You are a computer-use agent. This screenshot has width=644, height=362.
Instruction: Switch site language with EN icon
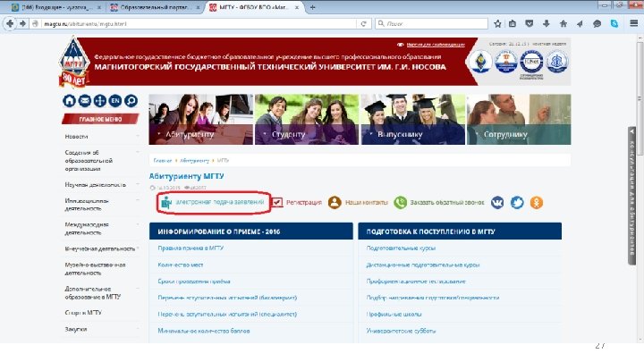(115, 100)
